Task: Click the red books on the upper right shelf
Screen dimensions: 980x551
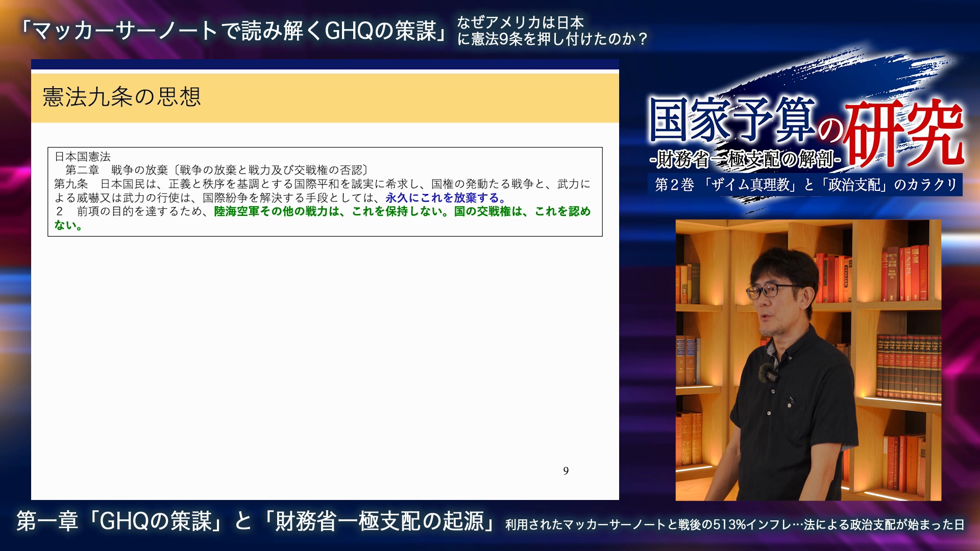Action: tap(904, 273)
